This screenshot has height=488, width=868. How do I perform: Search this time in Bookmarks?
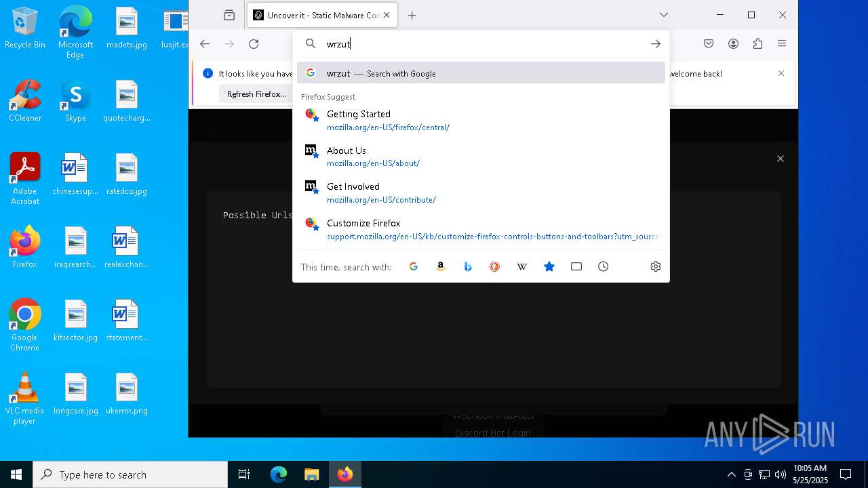click(x=549, y=266)
